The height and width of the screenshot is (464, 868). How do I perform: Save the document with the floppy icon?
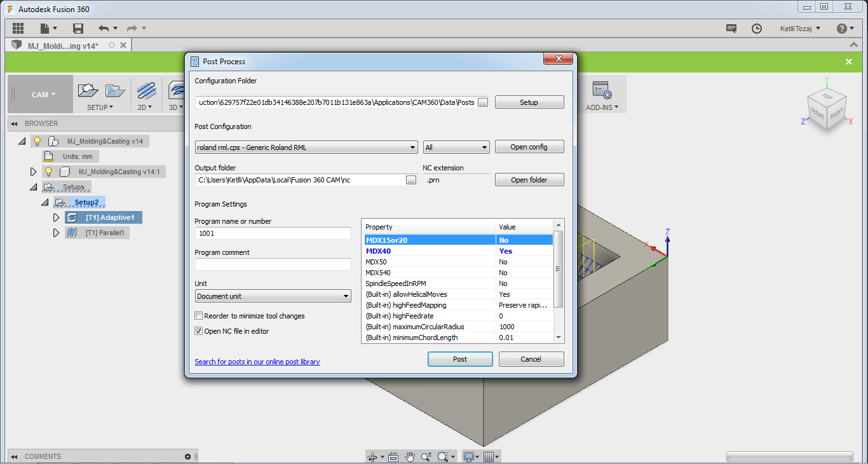pos(78,28)
